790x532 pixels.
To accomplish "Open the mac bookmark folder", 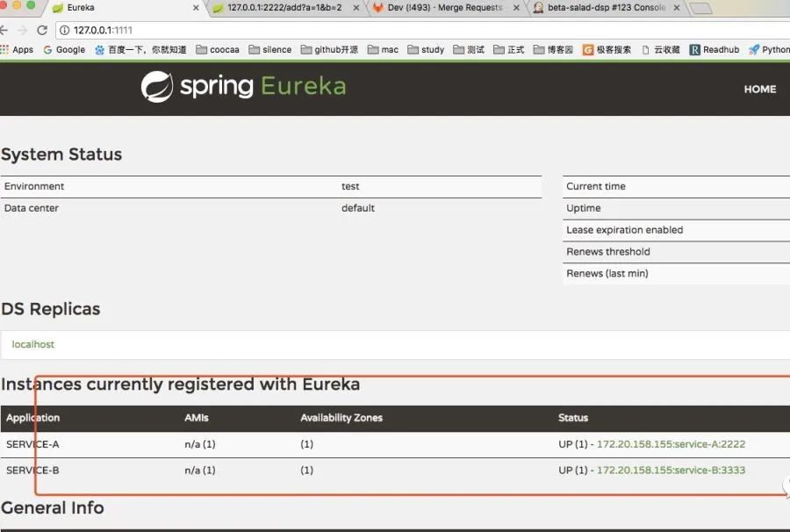I will 383,49.
